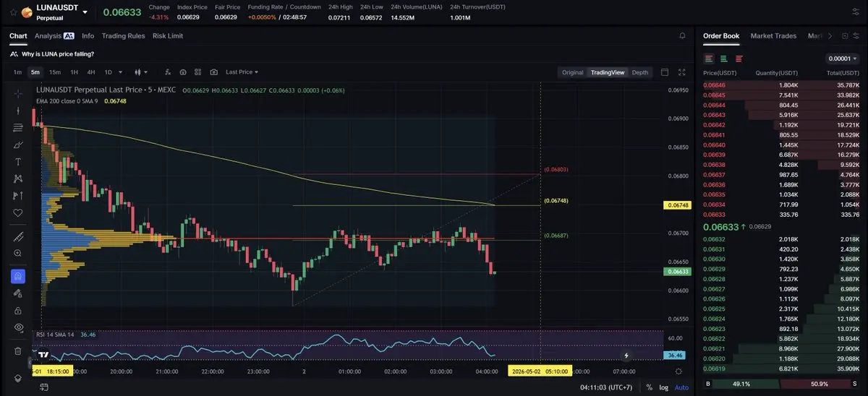Switch to 4H timeframe
Image resolution: width=868 pixels, height=396 pixels.
point(91,72)
